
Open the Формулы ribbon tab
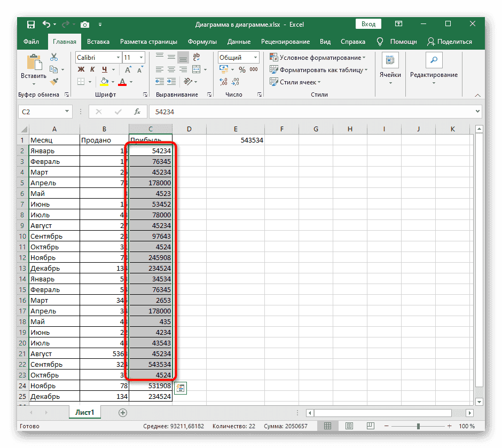click(x=202, y=42)
